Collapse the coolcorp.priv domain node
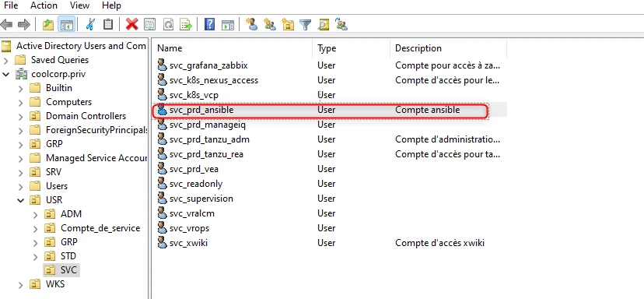 coord(5,75)
